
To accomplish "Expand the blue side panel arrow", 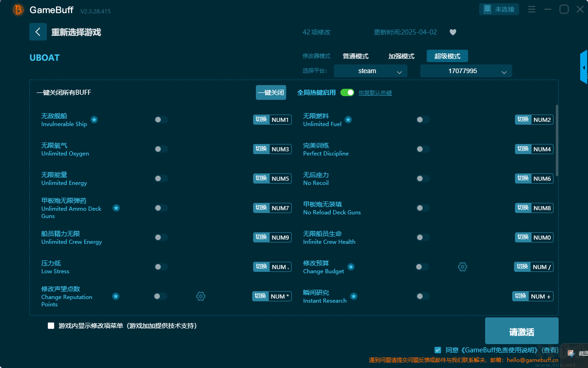I will [x=584, y=67].
